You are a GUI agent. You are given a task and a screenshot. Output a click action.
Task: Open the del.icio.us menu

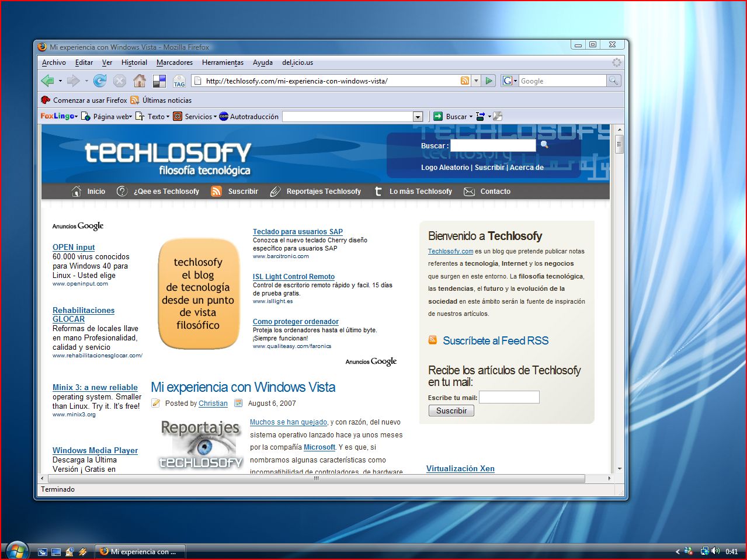point(297,62)
